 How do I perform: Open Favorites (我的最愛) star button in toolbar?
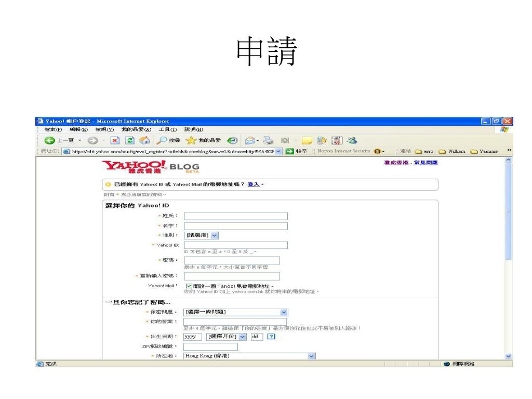click(203, 140)
